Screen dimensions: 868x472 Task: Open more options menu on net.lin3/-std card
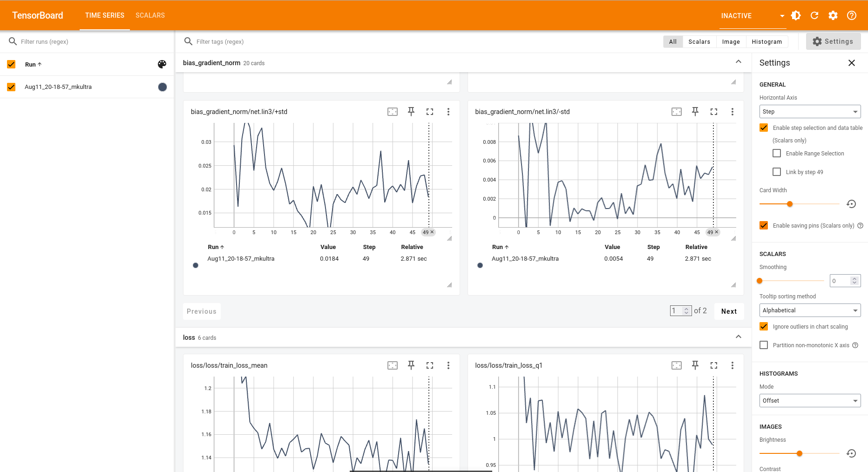click(x=732, y=112)
